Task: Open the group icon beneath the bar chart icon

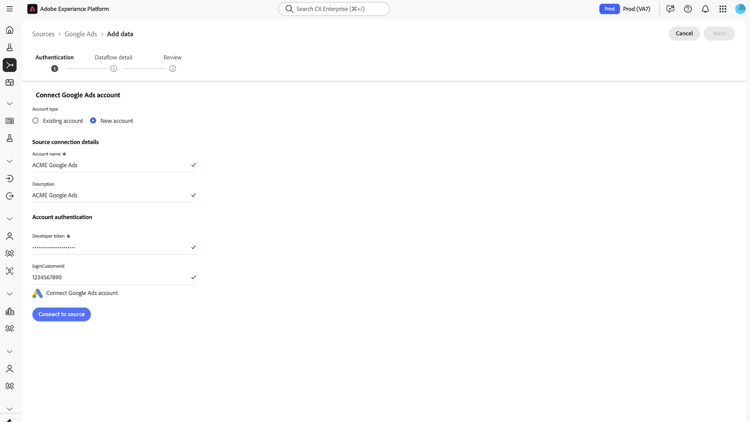Action: pyautogui.click(x=10, y=329)
